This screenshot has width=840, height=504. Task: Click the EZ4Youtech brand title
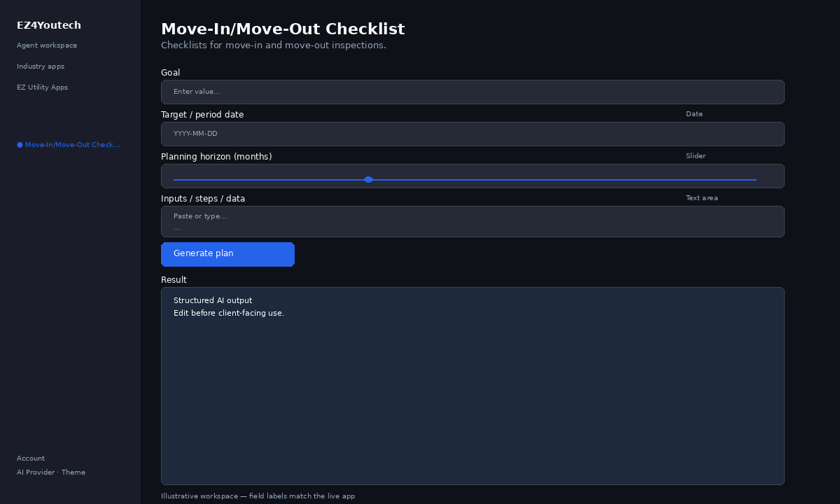tap(49, 25)
